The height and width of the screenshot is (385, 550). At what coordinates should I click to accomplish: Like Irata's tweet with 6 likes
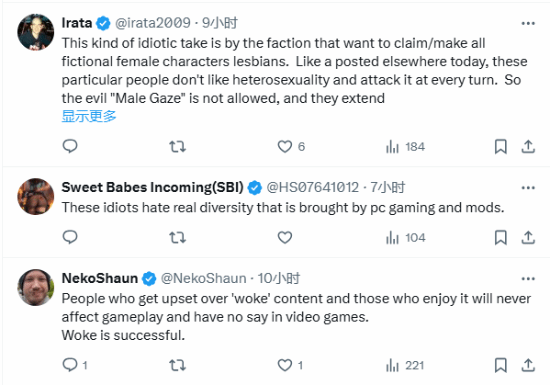click(x=291, y=146)
